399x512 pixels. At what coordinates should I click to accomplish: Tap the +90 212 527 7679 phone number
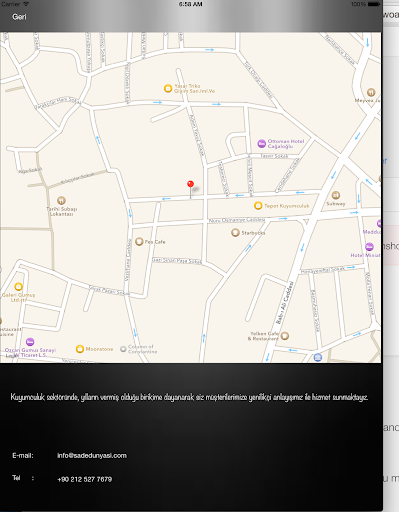pyautogui.click(x=85, y=479)
